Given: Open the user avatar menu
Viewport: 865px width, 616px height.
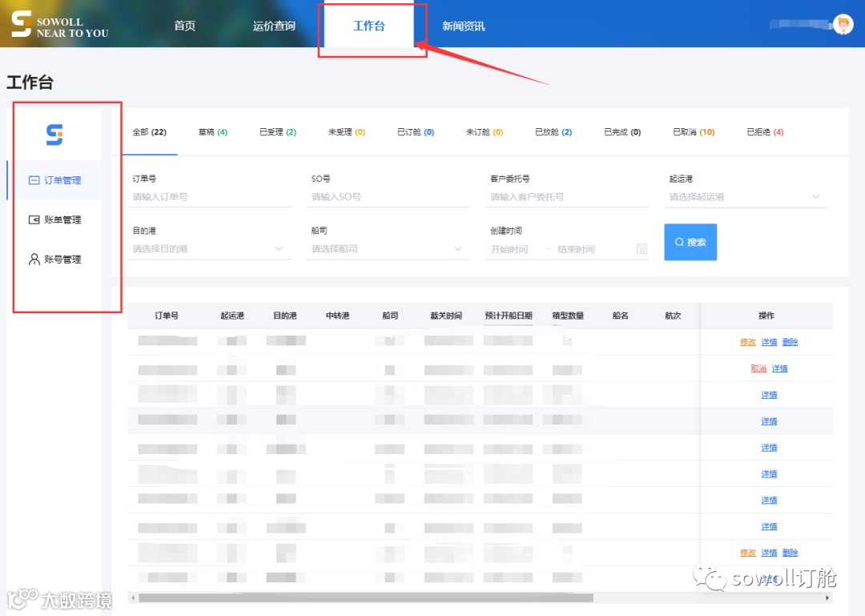Looking at the screenshot, I should (x=843, y=24).
